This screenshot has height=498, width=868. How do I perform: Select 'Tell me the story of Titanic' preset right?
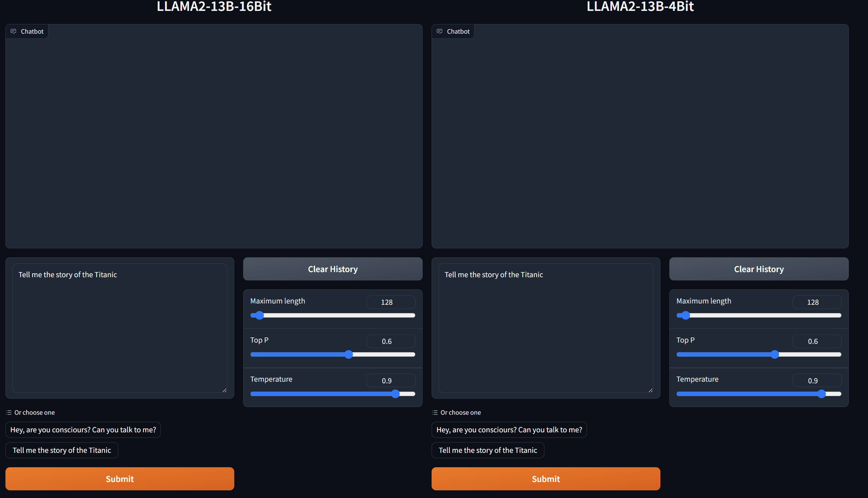487,450
